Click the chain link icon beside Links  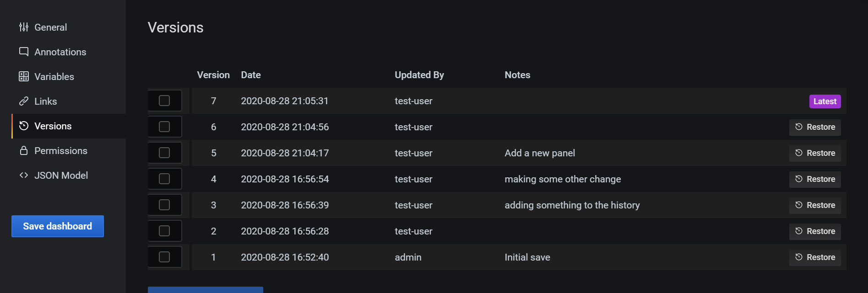click(x=24, y=101)
